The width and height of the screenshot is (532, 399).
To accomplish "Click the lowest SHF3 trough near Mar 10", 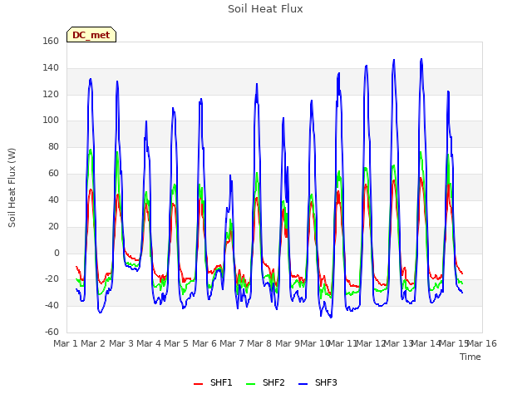I will (x=331, y=318).
